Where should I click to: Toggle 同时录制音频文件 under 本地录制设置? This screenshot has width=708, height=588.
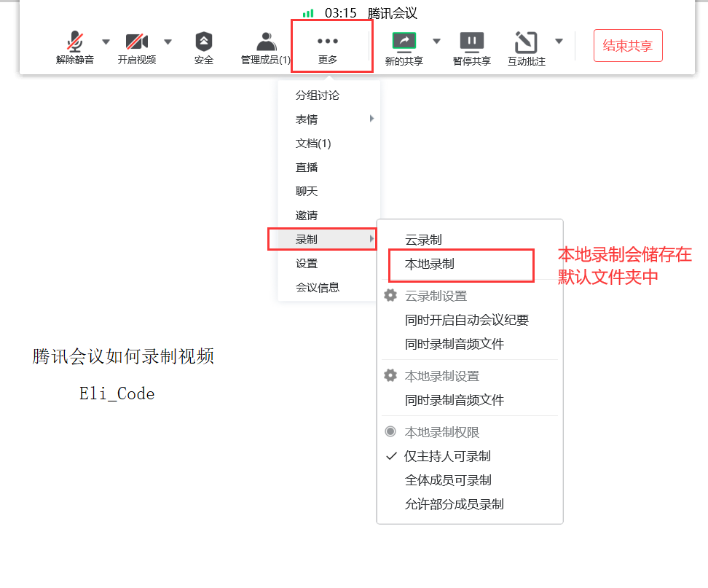[x=470, y=400]
